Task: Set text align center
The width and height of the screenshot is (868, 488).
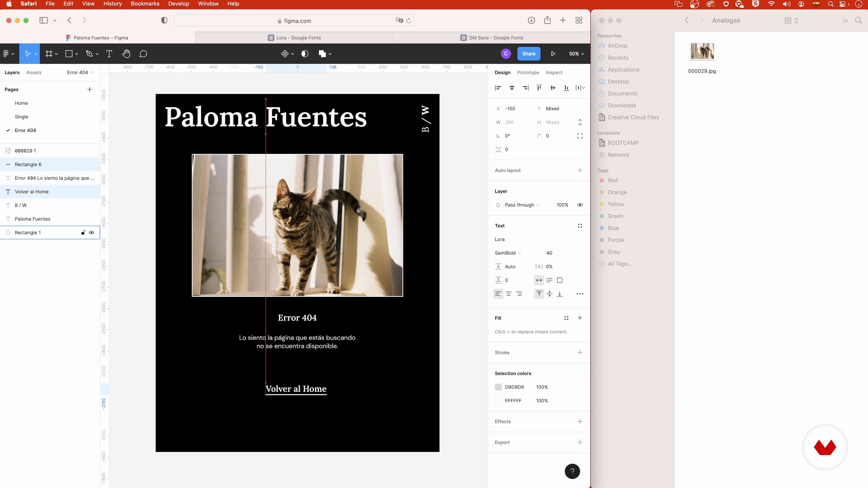Action: tap(508, 294)
